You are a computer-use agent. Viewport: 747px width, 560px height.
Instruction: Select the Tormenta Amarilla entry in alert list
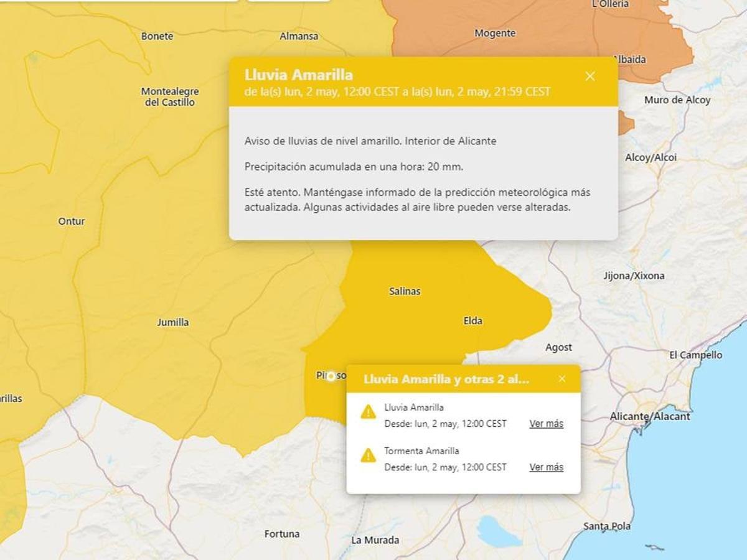pyautogui.click(x=421, y=451)
